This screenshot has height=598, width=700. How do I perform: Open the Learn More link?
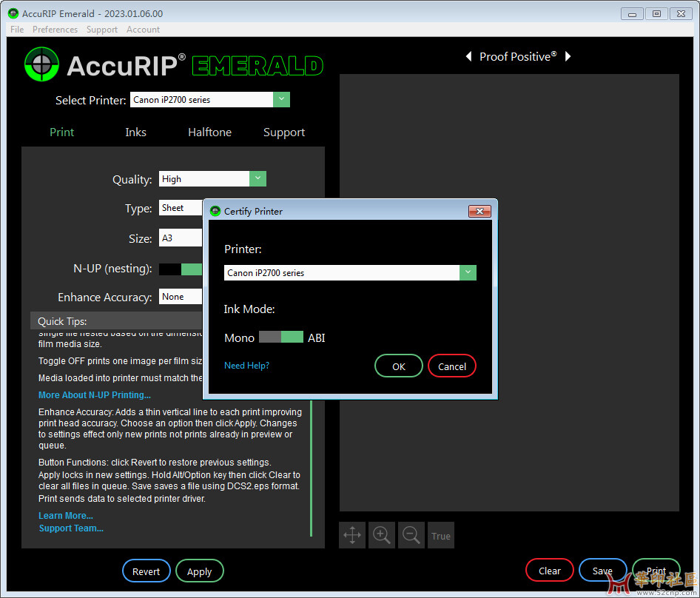click(66, 515)
